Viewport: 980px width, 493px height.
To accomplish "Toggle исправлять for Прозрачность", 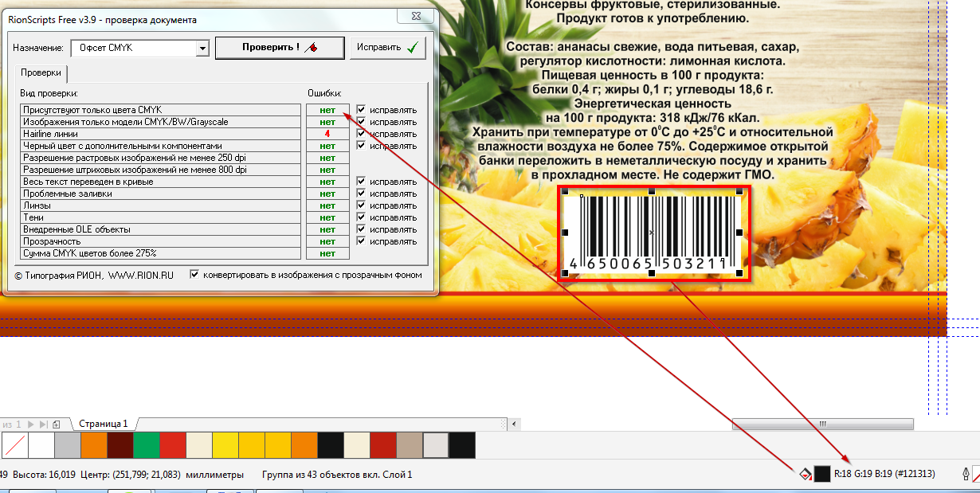I will (x=361, y=241).
